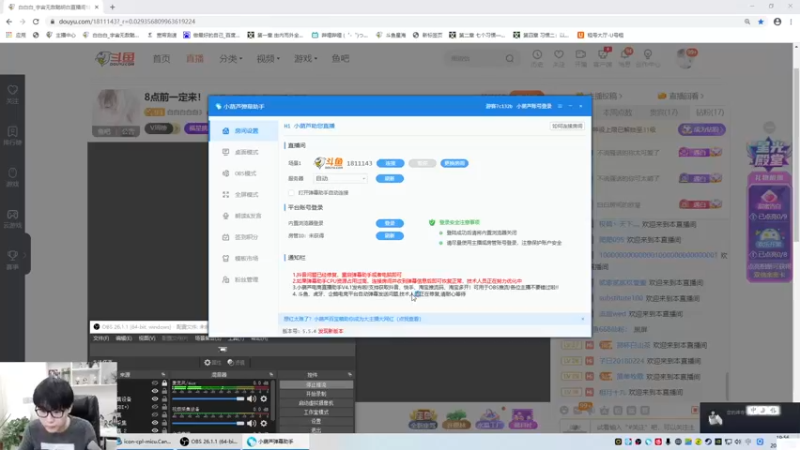Screen dimensions: 800x450
Task: Toggle visibility eye of first OBS source
Action: pyautogui.click(x=155, y=383)
